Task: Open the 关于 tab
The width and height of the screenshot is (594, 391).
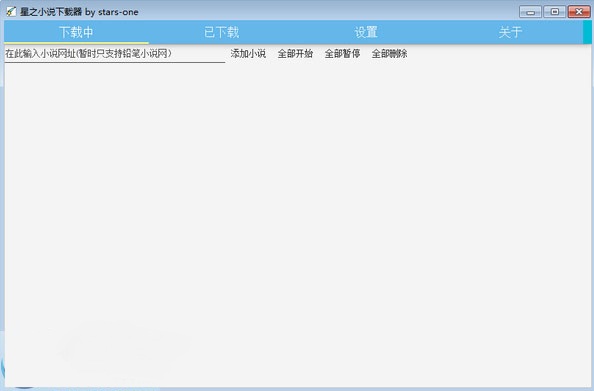Action: (510, 32)
